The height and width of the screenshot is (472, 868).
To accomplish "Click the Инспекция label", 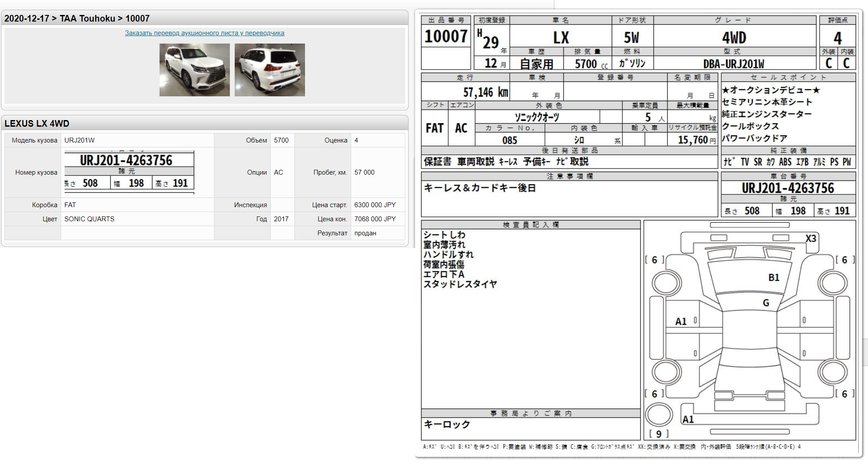I will (x=251, y=205).
